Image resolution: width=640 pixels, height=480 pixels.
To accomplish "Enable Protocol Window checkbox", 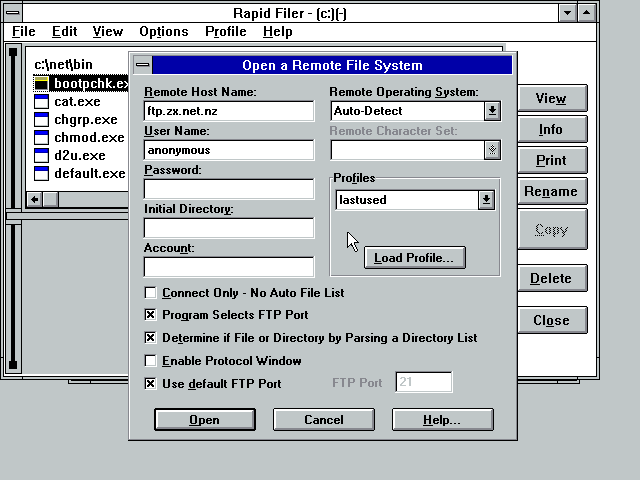I will click(150, 361).
